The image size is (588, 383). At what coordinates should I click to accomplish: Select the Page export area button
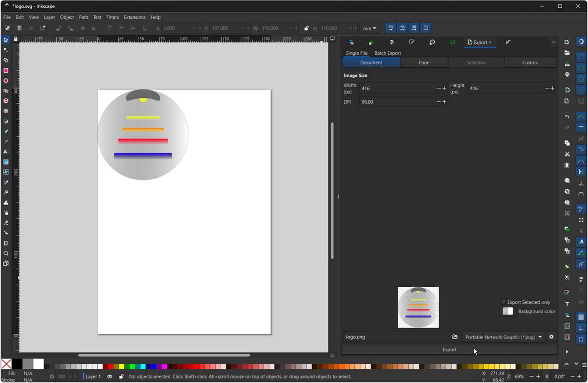tap(424, 62)
